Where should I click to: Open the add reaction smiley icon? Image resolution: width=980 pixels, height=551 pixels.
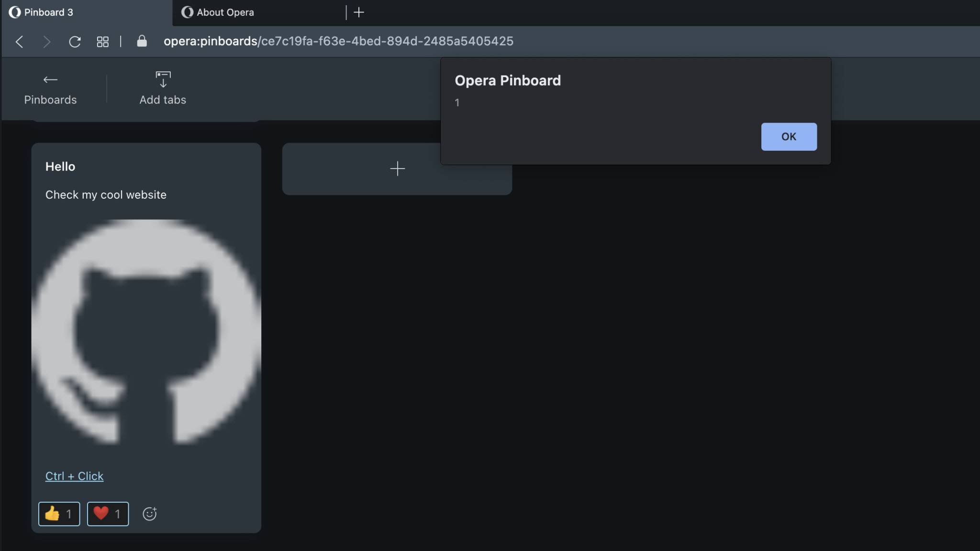point(150,514)
